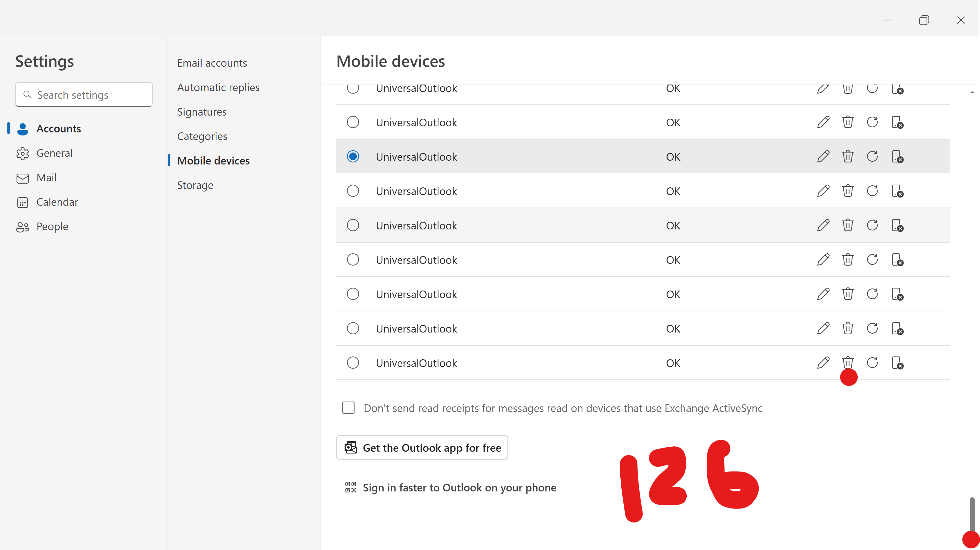Click the wipe device icon in the selected row

pyautogui.click(x=897, y=157)
